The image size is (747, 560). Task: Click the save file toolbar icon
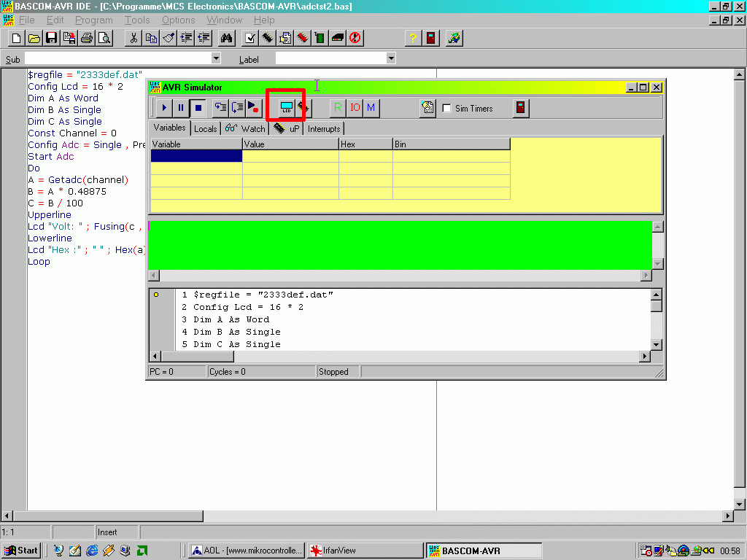(52, 38)
